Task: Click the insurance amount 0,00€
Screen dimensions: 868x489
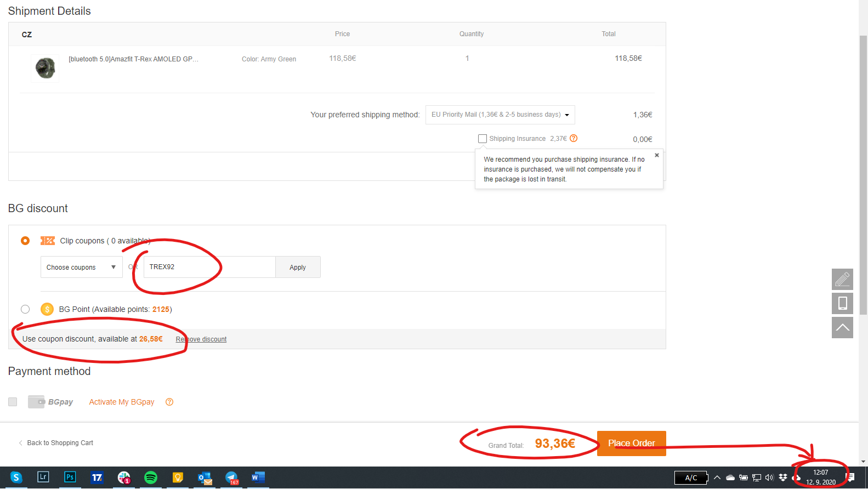Action: (x=643, y=139)
